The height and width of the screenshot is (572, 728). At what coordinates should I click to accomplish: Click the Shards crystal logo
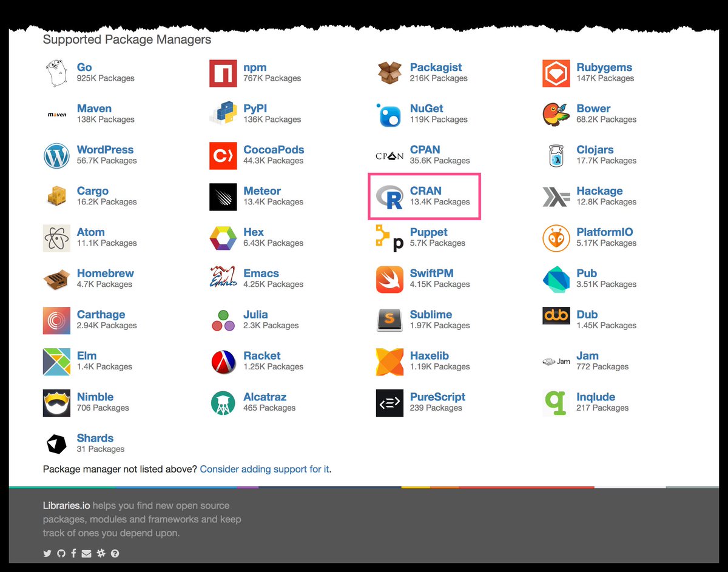tap(56, 445)
